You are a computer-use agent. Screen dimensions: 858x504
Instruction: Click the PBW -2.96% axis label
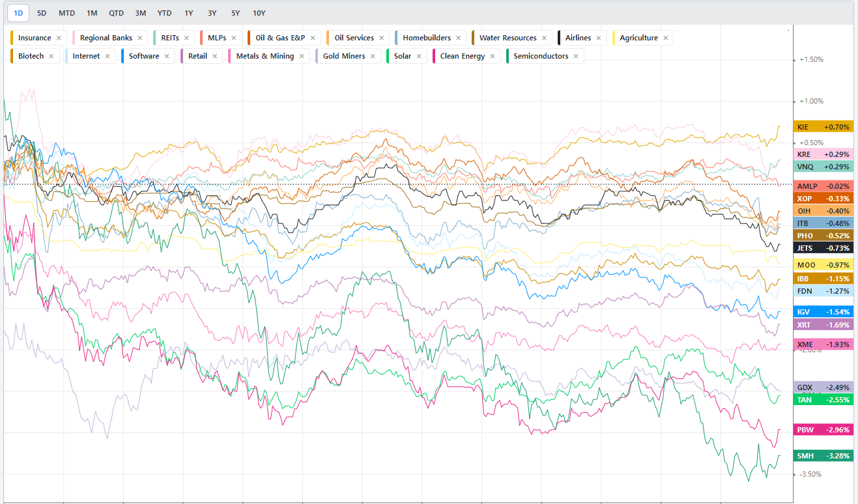(x=823, y=430)
